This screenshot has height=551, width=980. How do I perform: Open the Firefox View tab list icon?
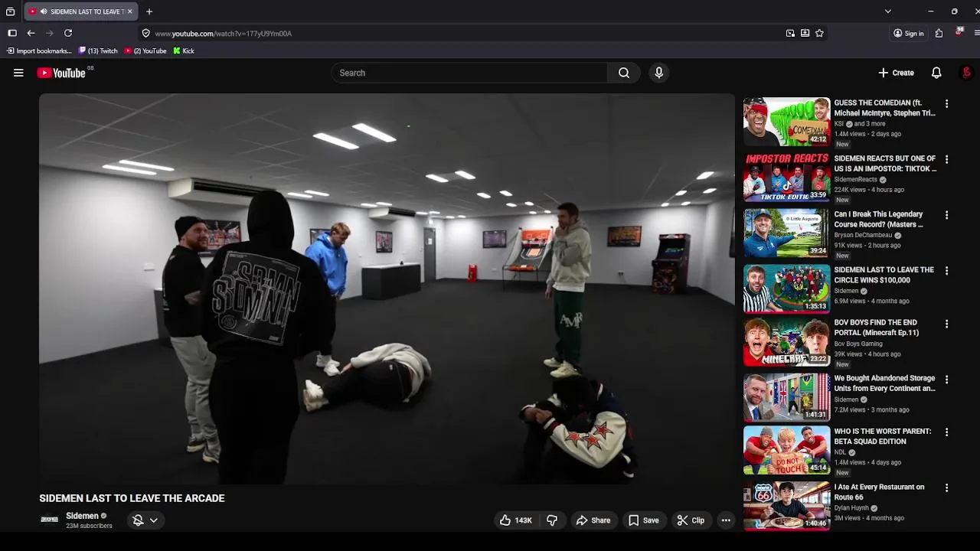10,11
